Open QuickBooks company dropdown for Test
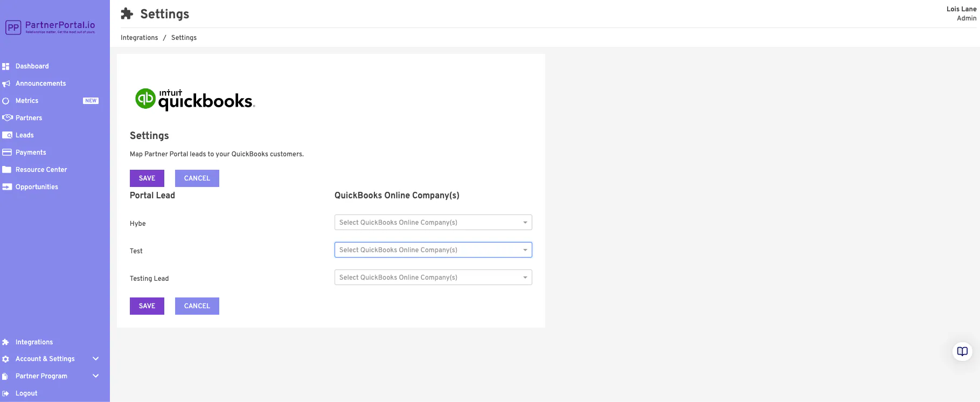The height and width of the screenshot is (402, 980). click(x=433, y=250)
